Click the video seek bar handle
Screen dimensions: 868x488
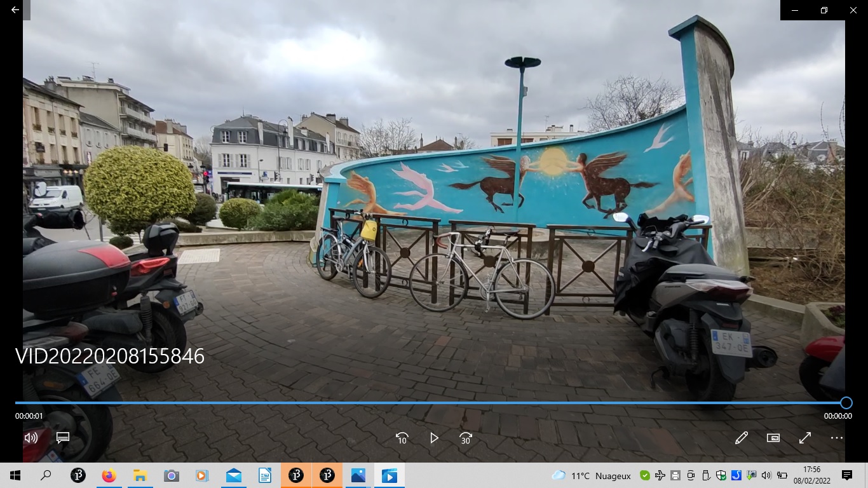(x=846, y=403)
